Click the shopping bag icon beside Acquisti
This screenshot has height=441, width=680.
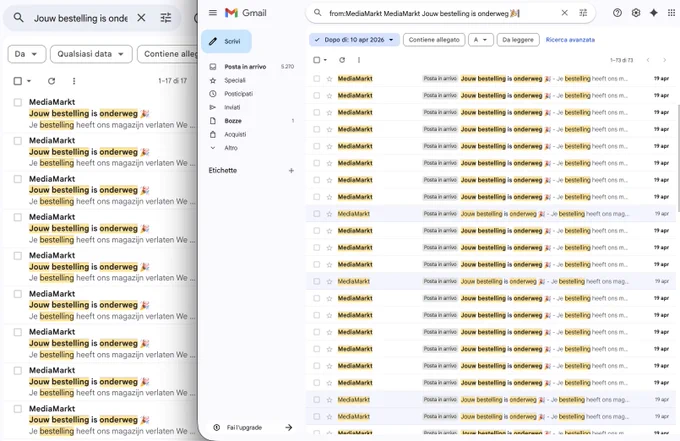click(x=212, y=134)
